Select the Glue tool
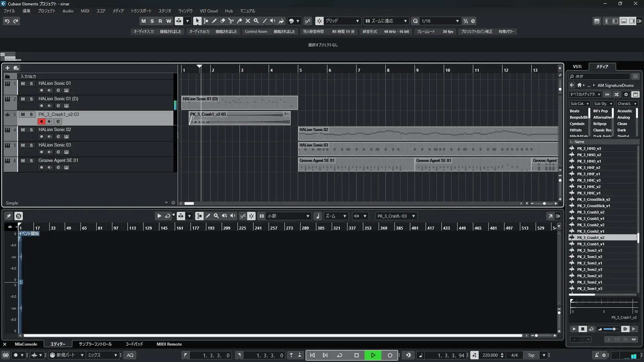The width and height of the screenshot is (644, 362). pos(239,21)
